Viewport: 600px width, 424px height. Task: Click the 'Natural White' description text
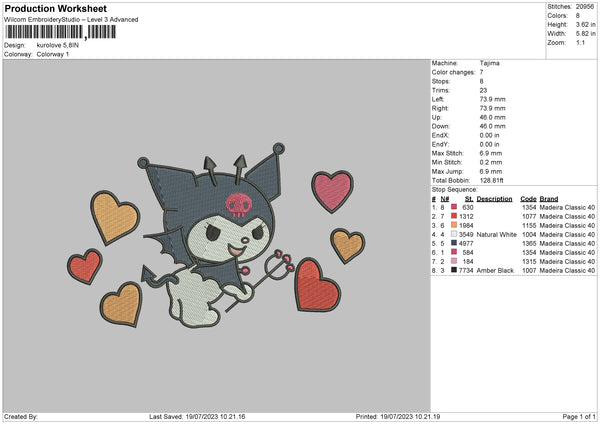[x=497, y=235]
